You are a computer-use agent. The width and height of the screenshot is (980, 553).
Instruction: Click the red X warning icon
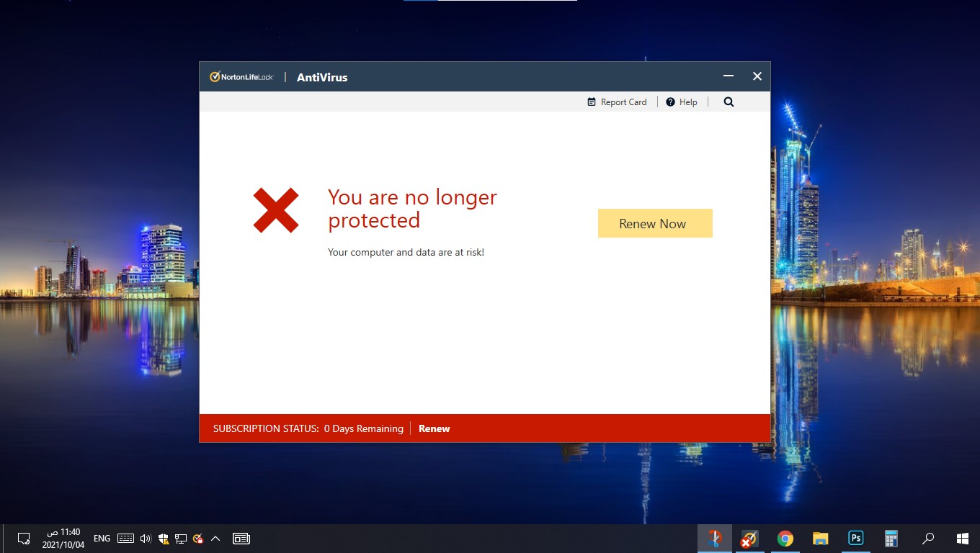pos(276,210)
